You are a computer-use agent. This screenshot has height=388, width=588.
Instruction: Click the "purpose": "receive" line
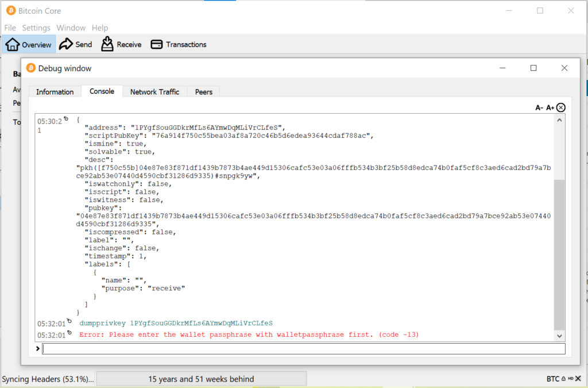[x=143, y=289]
